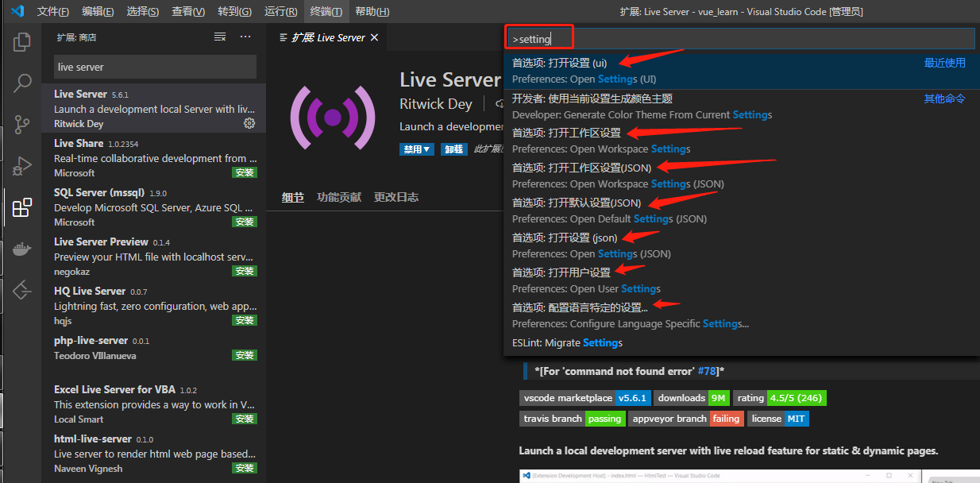Screen dimensions: 980x483
Task: Click the filter icon in the Extensions panel
Action: click(x=220, y=37)
